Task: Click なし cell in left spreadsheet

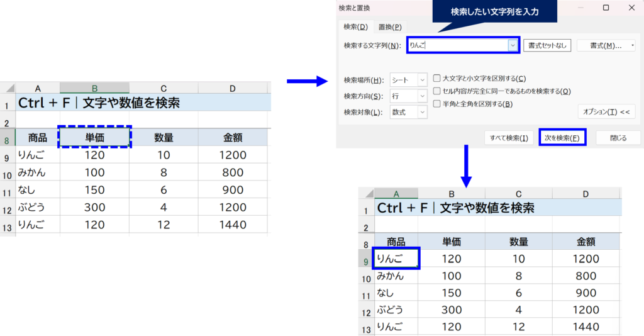Action: tap(38, 190)
